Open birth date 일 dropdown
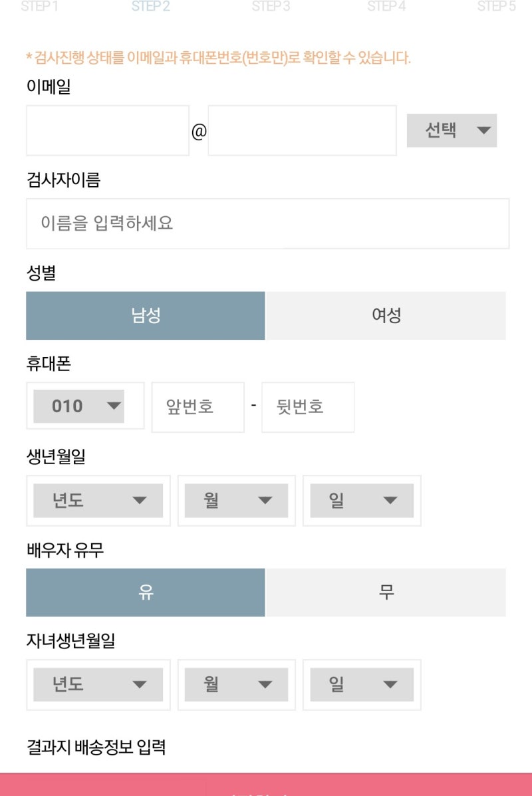The height and width of the screenshot is (796, 532). (x=361, y=501)
